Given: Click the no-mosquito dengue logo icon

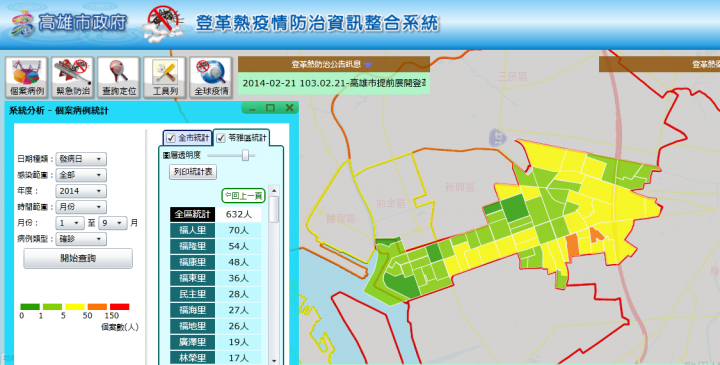Looking at the screenshot, I should click(165, 23).
